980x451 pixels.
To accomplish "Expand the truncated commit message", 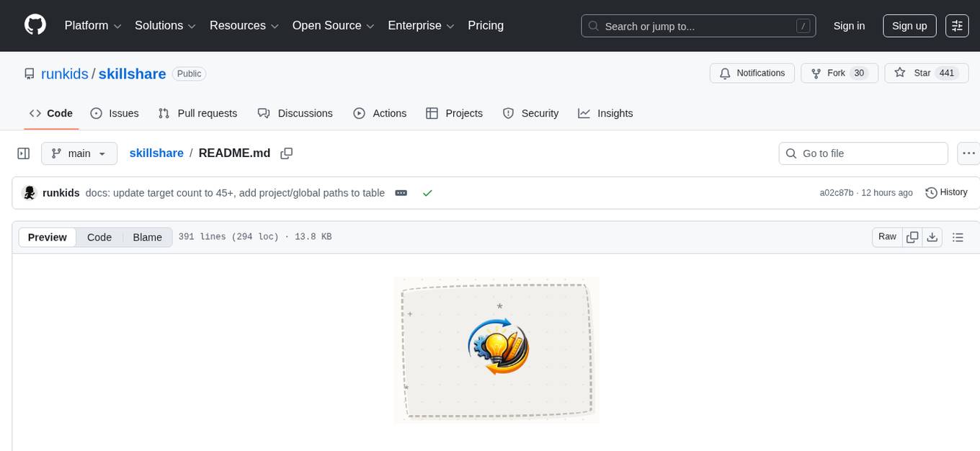I will [401, 192].
